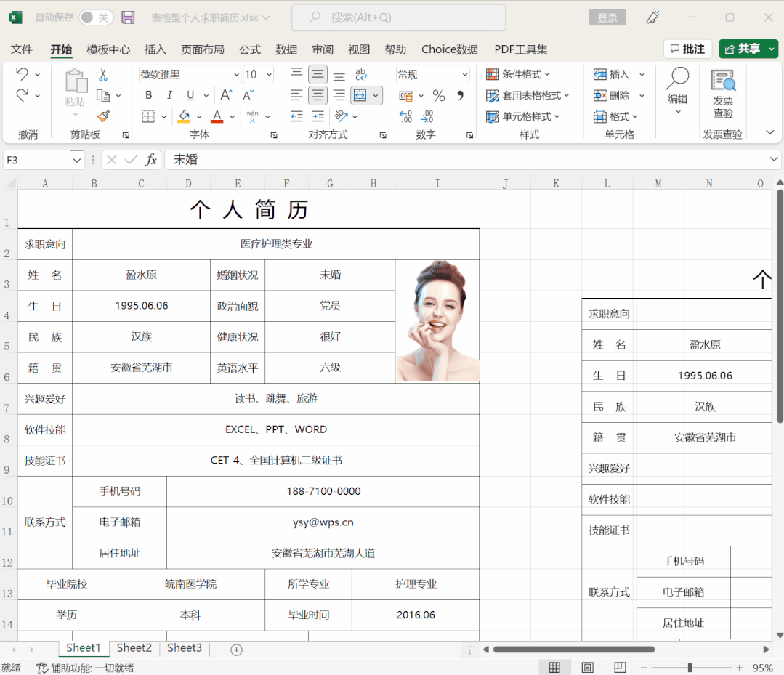Toggle bold formatting for selected cell
Image resolution: width=784 pixels, height=675 pixels.
point(148,95)
